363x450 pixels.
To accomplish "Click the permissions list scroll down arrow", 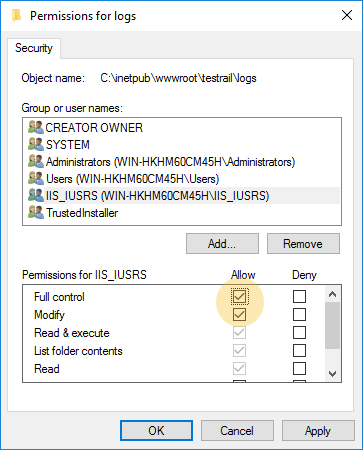I will [332, 374].
